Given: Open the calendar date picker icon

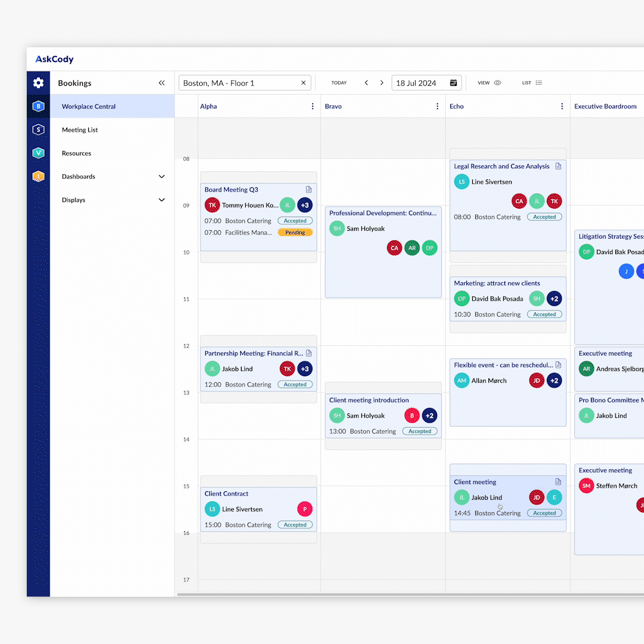Looking at the screenshot, I should 454,83.
